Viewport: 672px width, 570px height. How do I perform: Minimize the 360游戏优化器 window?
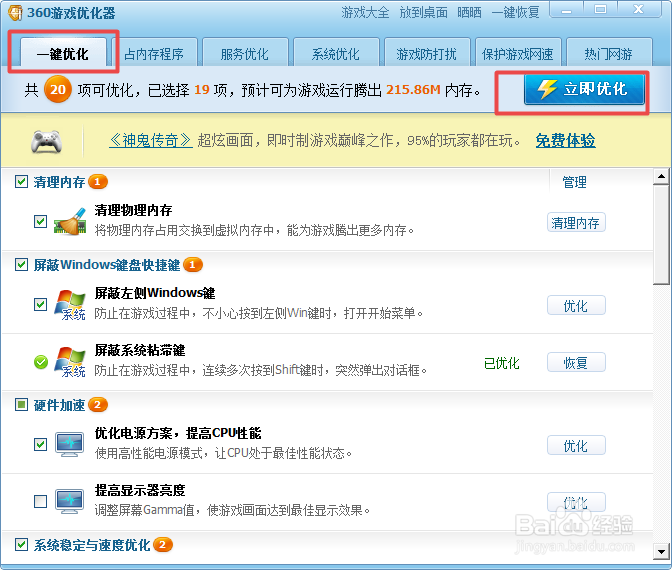tap(567, 9)
